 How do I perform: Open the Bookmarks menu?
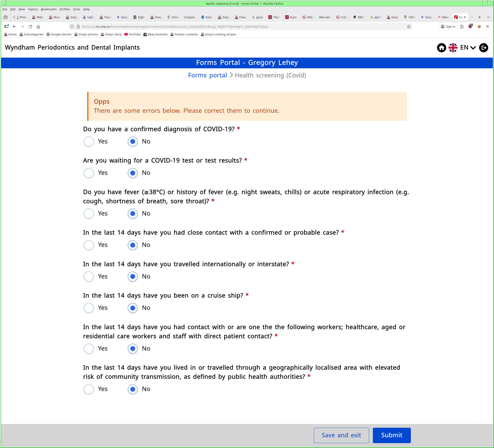tap(48, 9)
